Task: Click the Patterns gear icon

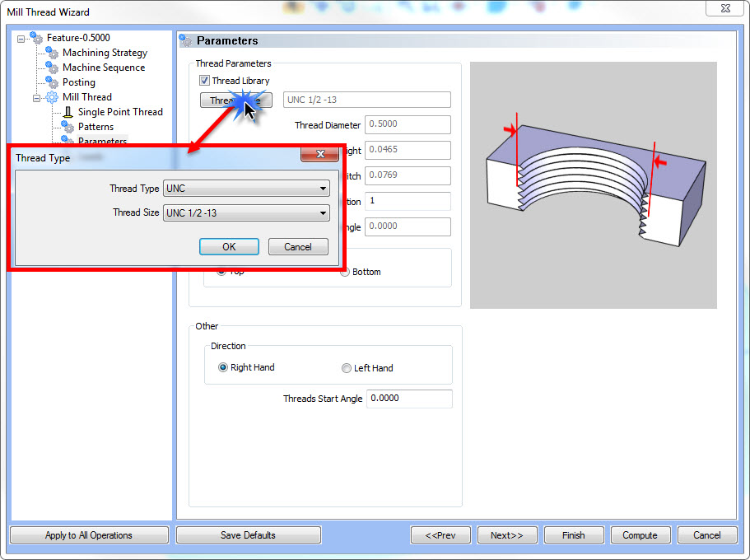Action: pyautogui.click(x=68, y=127)
